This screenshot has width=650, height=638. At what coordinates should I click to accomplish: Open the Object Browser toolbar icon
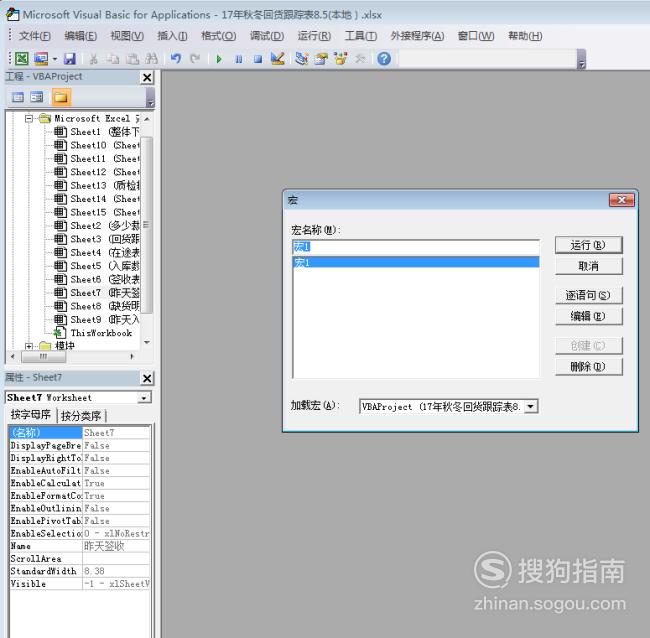(x=341, y=59)
